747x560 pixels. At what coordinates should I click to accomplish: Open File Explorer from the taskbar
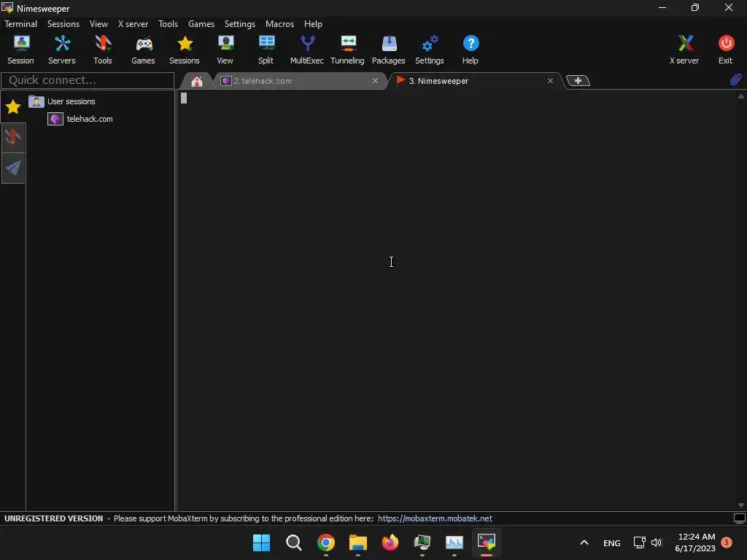pyautogui.click(x=357, y=542)
